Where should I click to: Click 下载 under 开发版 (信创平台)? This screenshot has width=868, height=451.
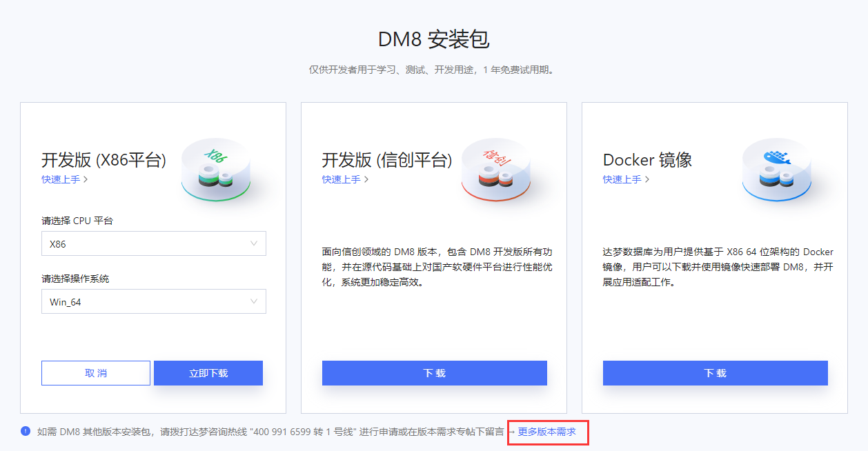(435, 373)
